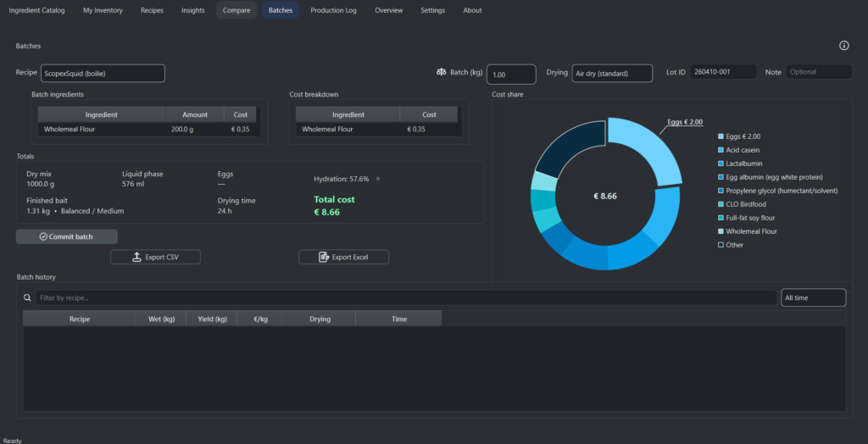Open the info icon in Batches header
The image size is (868, 444).
(x=843, y=46)
